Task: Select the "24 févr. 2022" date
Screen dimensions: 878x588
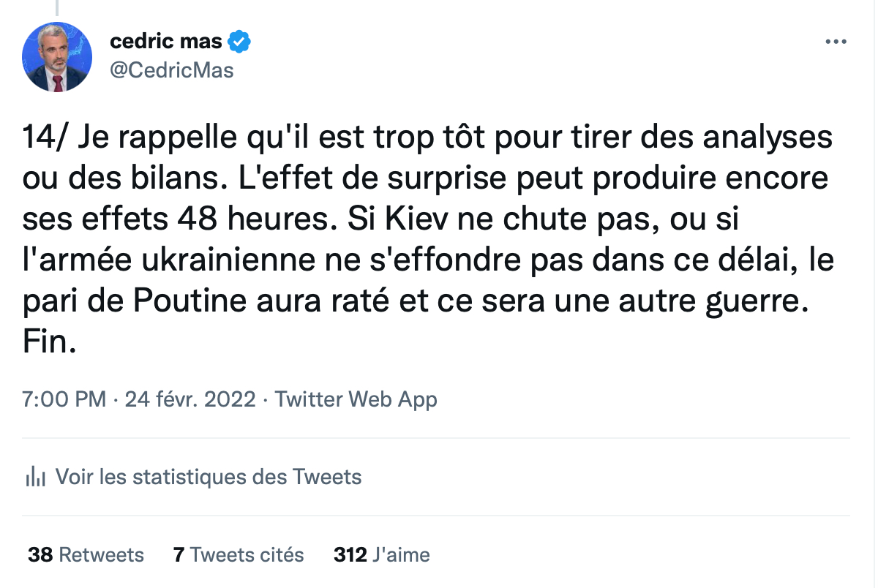Action: (190, 400)
